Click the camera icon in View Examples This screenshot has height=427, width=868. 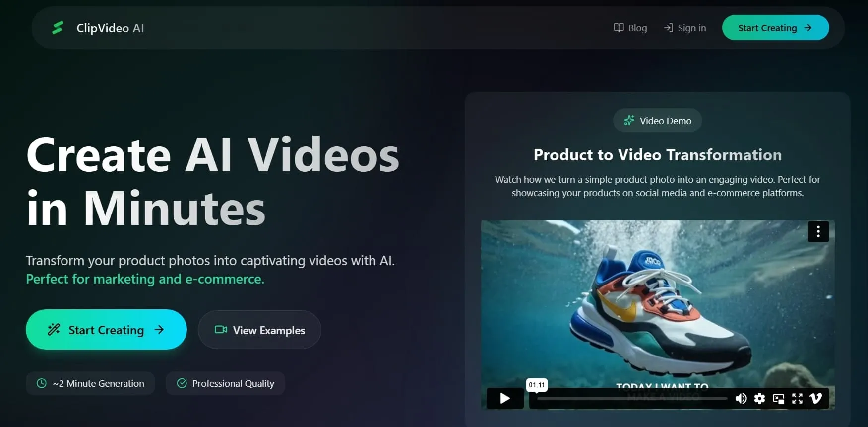pos(221,330)
